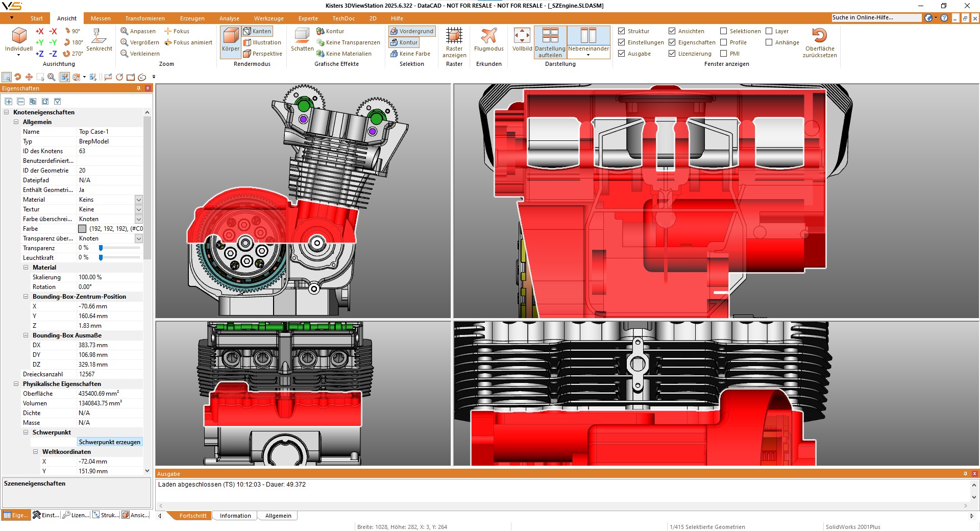The width and height of the screenshot is (980, 531).
Task: Select the Körper render mode cube
Action: click(230, 36)
